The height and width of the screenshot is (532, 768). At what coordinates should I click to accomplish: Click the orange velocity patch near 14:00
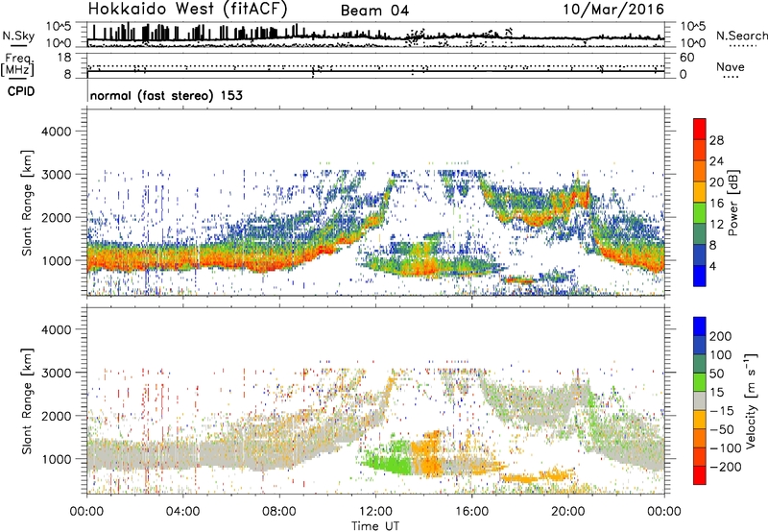[x=426, y=453]
